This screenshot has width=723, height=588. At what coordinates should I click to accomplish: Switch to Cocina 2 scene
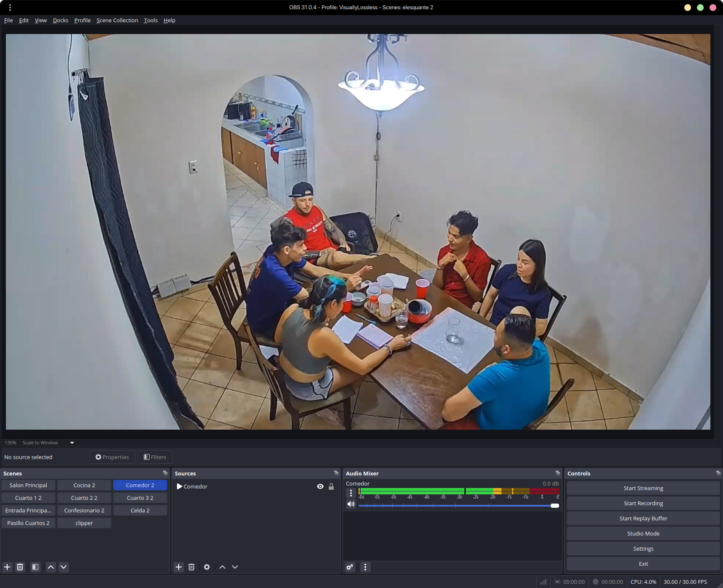click(x=84, y=485)
